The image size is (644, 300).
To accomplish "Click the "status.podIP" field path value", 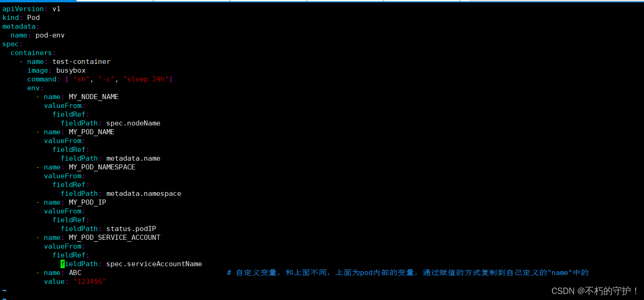I will 131,229.
